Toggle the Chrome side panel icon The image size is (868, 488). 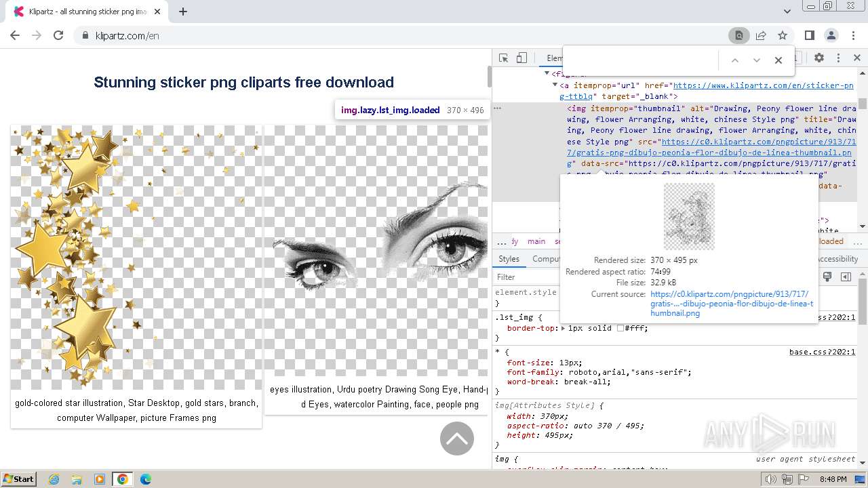click(x=810, y=35)
